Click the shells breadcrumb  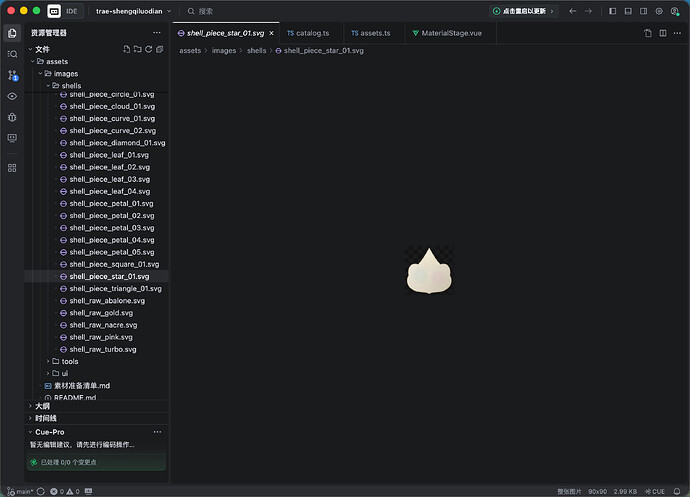(257, 51)
